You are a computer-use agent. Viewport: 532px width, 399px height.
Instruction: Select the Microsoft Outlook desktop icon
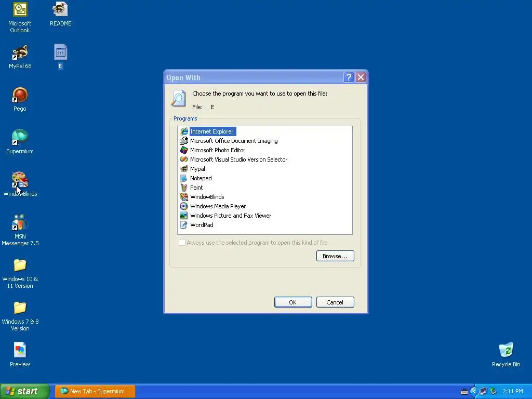pos(20,18)
